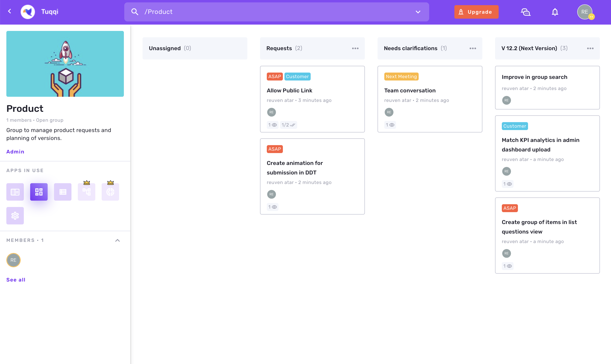Click assignee avatar on Allow Public Link

271,112
